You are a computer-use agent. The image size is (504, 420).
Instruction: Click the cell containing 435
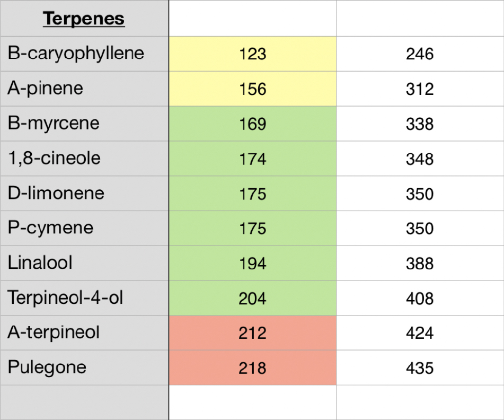pyautogui.click(x=420, y=367)
